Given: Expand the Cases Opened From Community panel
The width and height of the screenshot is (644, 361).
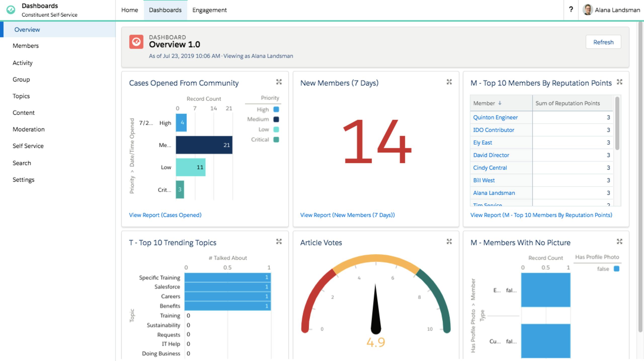Looking at the screenshot, I should 279,82.
